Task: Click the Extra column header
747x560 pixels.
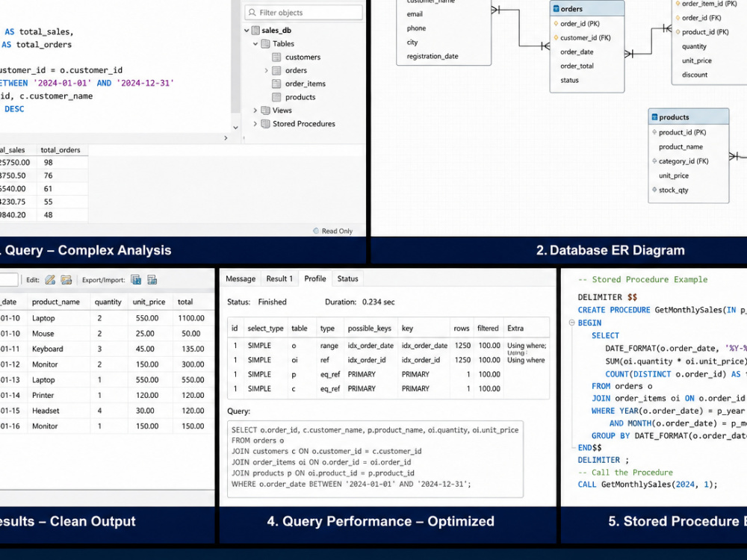Action: coord(515,328)
